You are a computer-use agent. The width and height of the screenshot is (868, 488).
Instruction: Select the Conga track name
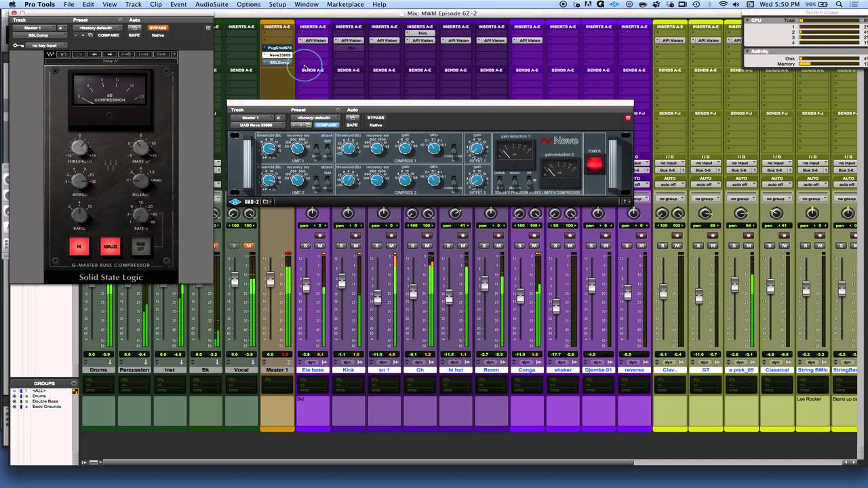pyautogui.click(x=527, y=370)
